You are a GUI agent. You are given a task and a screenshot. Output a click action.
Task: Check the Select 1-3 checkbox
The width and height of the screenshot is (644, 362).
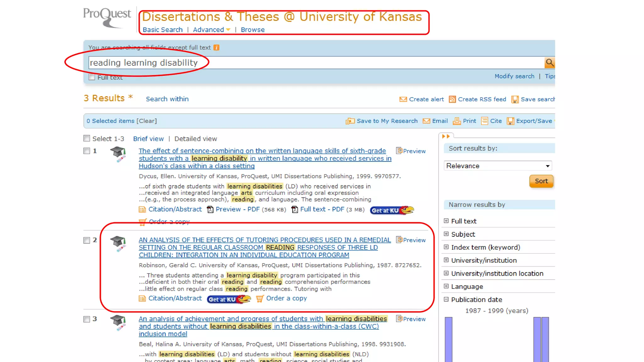tap(87, 138)
